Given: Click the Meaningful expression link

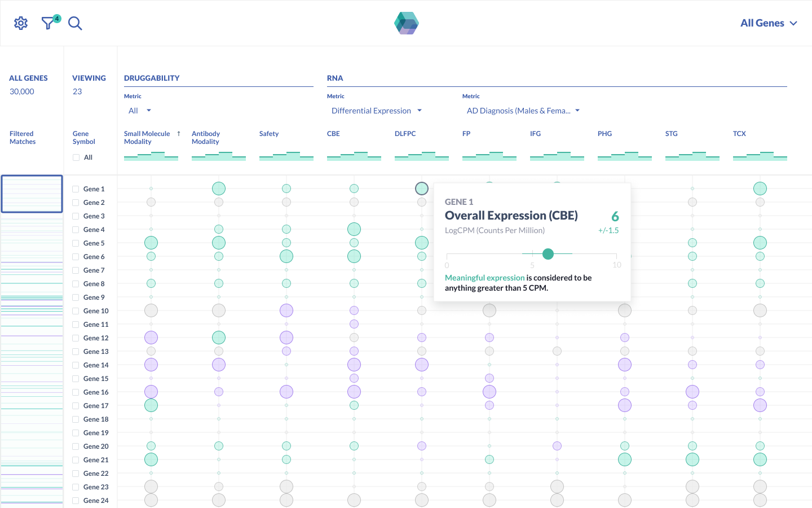Looking at the screenshot, I should click(484, 278).
